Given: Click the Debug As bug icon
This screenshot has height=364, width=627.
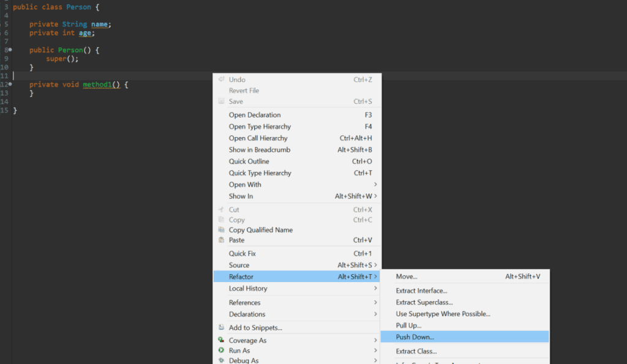Looking at the screenshot, I should (222, 360).
